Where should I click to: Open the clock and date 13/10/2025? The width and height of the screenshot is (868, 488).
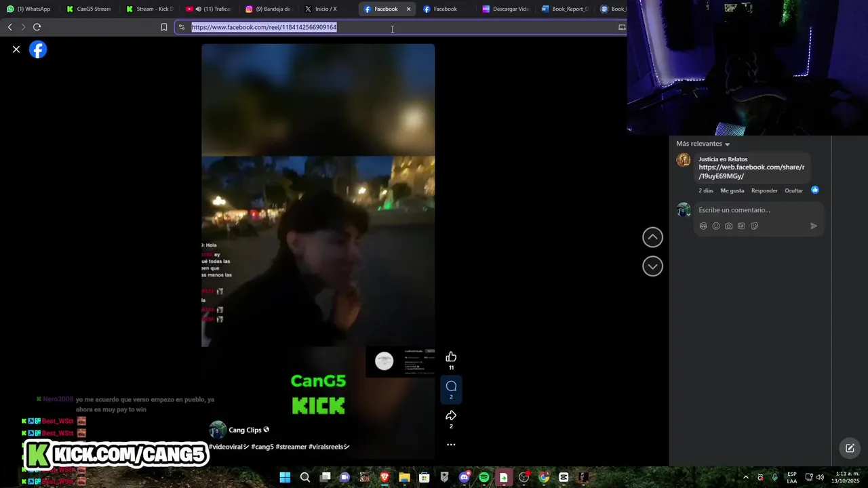pos(847,477)
